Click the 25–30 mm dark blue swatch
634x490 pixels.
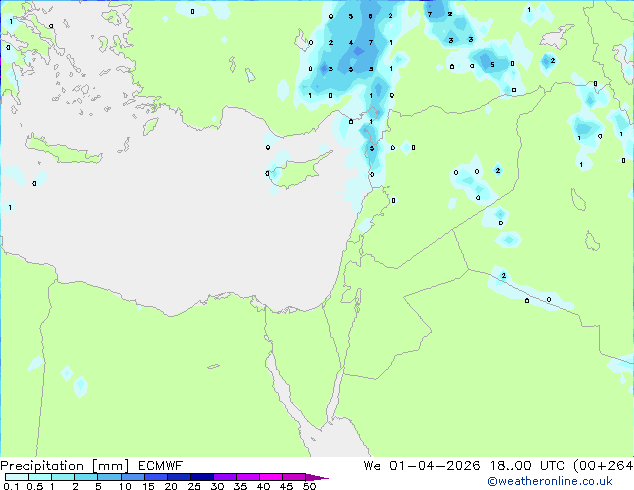click(201, 477)
